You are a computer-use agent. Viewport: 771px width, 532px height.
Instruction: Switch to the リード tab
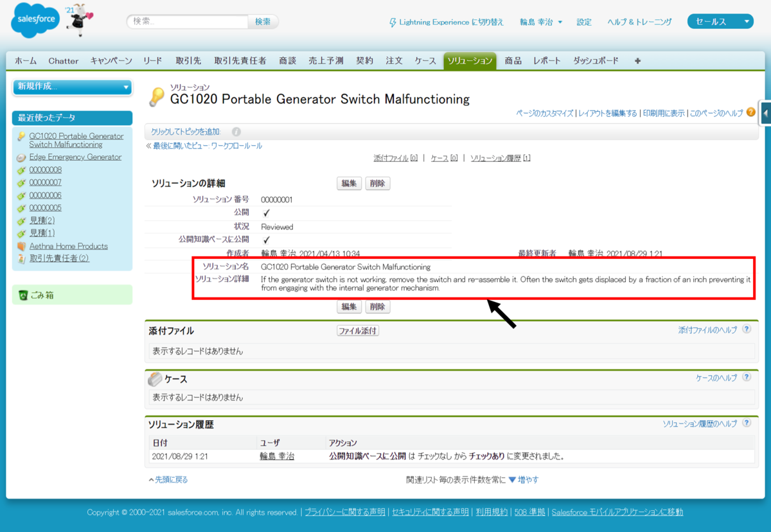click(x=153, y=60)
